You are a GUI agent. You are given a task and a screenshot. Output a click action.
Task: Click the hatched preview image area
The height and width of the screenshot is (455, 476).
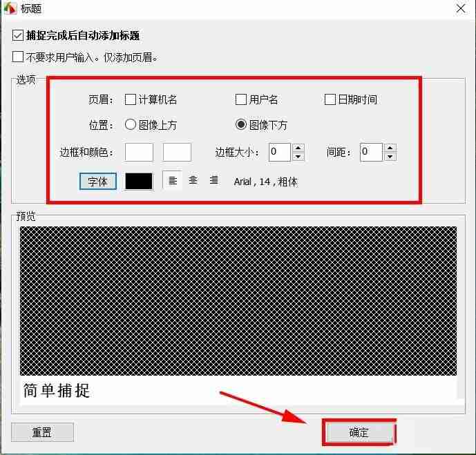pos(238,301)
